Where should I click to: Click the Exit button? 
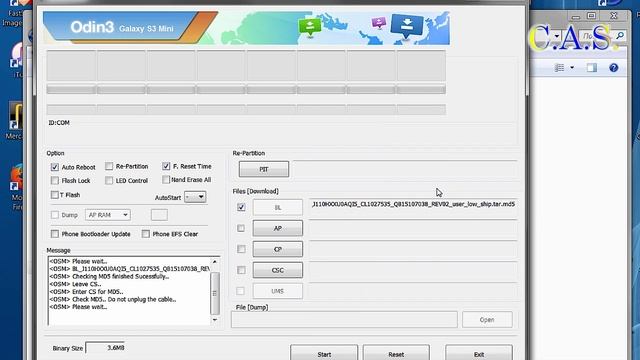(x=479, y=353)
